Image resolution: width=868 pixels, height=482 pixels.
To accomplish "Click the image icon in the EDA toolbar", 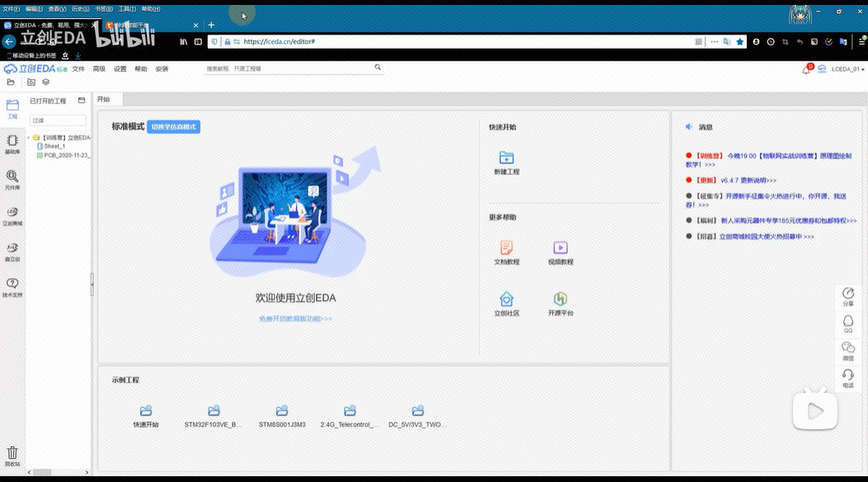I will pos(31,82).
